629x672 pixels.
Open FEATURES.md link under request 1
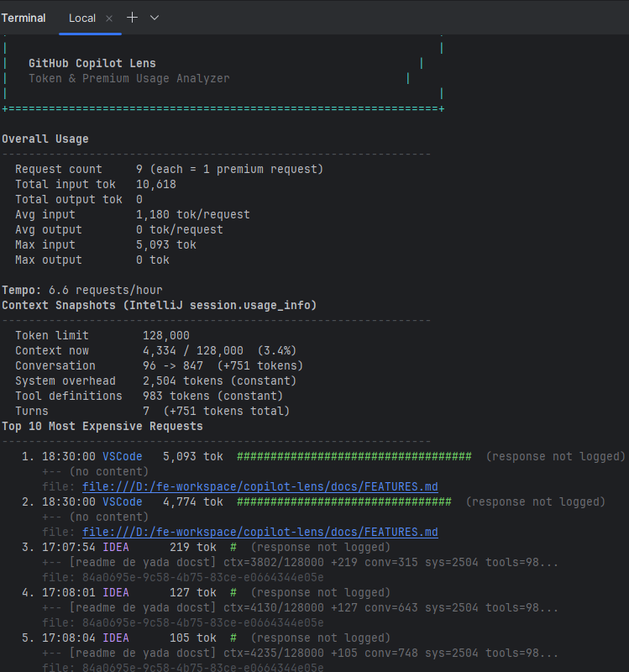260,487
